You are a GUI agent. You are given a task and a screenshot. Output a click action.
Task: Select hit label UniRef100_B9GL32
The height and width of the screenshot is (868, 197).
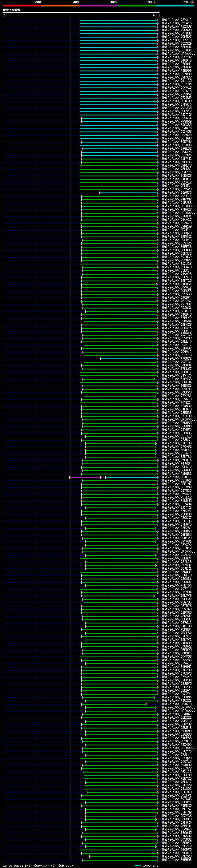click(177, 149)
